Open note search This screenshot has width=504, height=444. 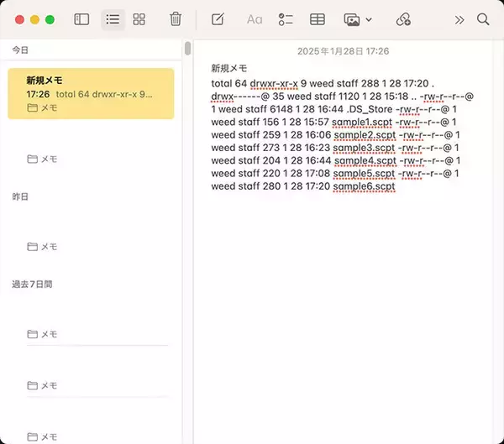[x=483, y=19]
